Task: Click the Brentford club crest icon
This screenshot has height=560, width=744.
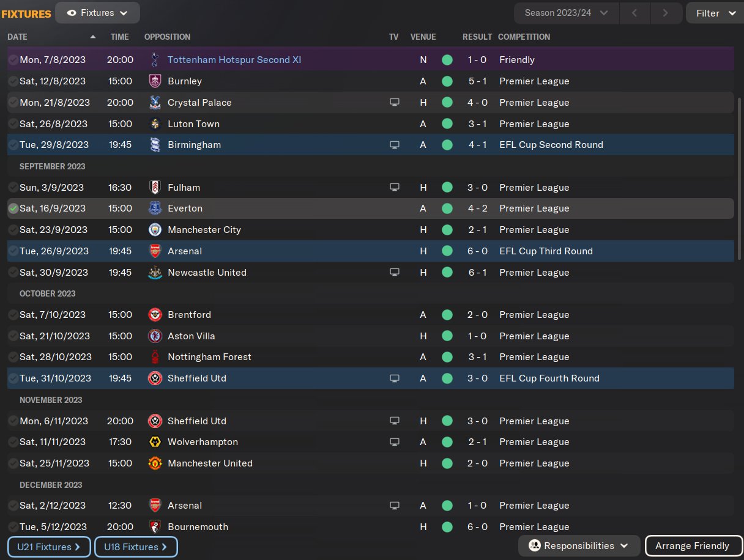Action: (x=155, y=315)
